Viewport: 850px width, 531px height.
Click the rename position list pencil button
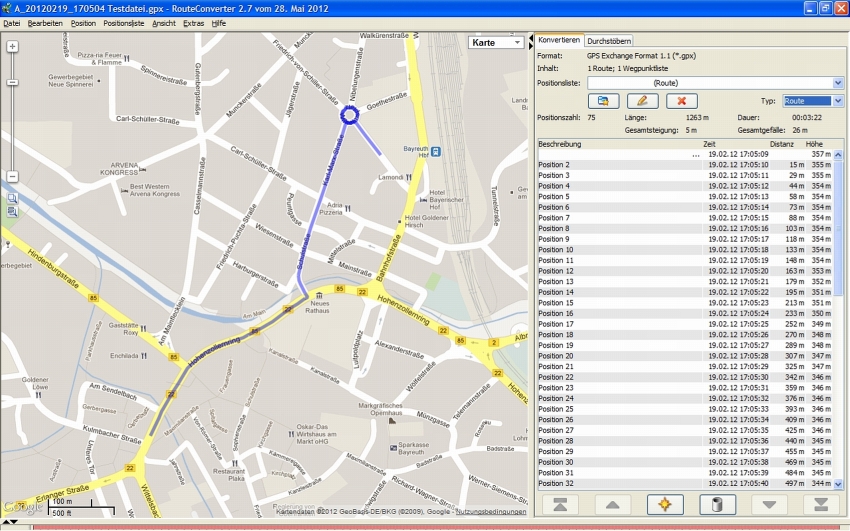642,101
